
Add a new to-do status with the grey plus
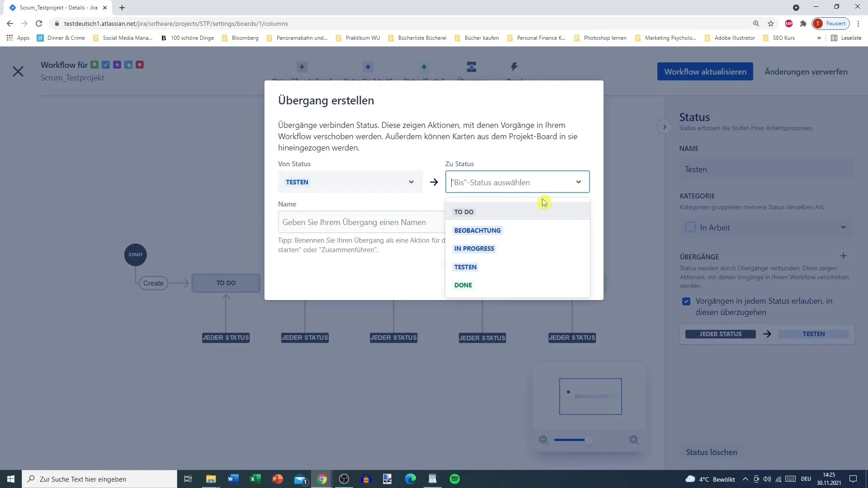302,67
